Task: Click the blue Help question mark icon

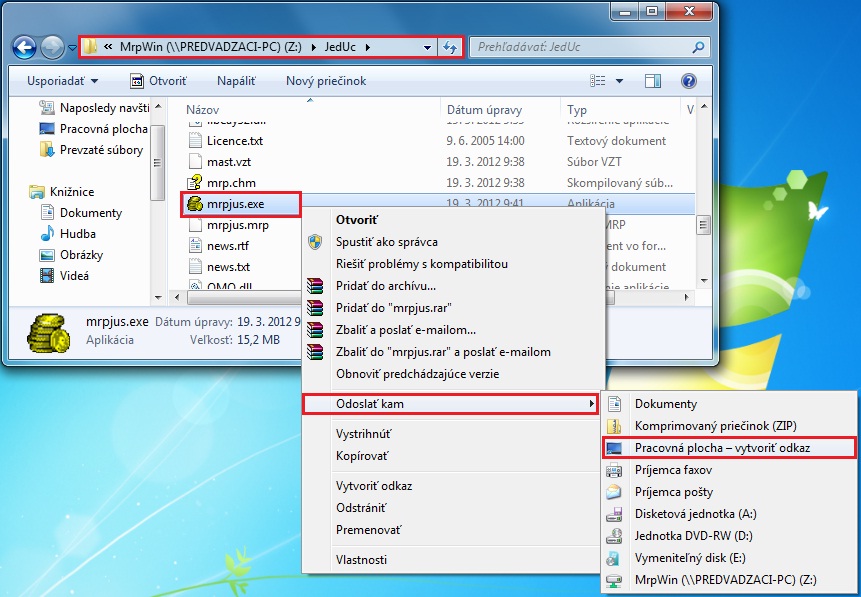Action: (x=689, y=81)
